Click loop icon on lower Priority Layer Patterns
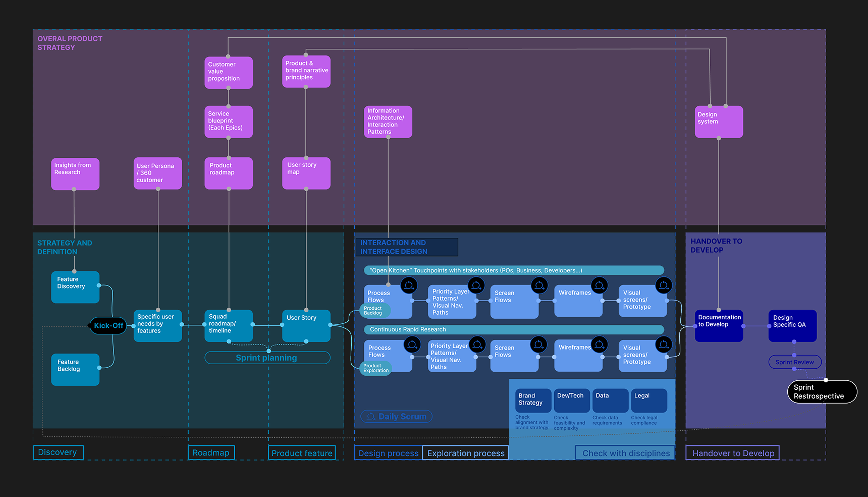Viewport: 868px width, 497px height. tap(477, 345)
